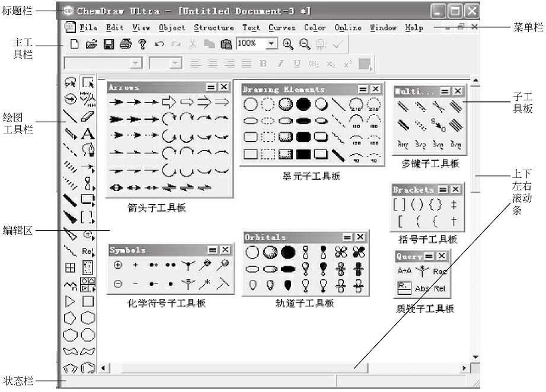Open the font name dropdown
Image resolution: width=546 pixels, height=392 pixels.
pos(136,63)
